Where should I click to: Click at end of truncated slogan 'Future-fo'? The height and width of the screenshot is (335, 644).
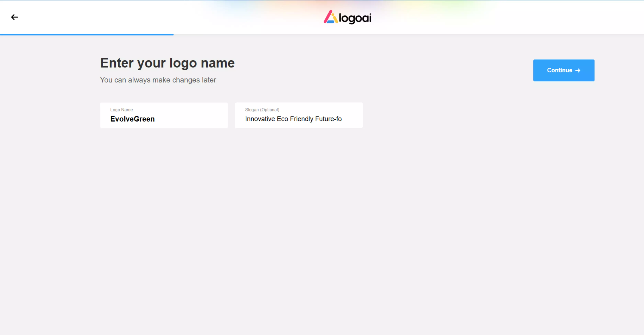click(x=342, y=119)
